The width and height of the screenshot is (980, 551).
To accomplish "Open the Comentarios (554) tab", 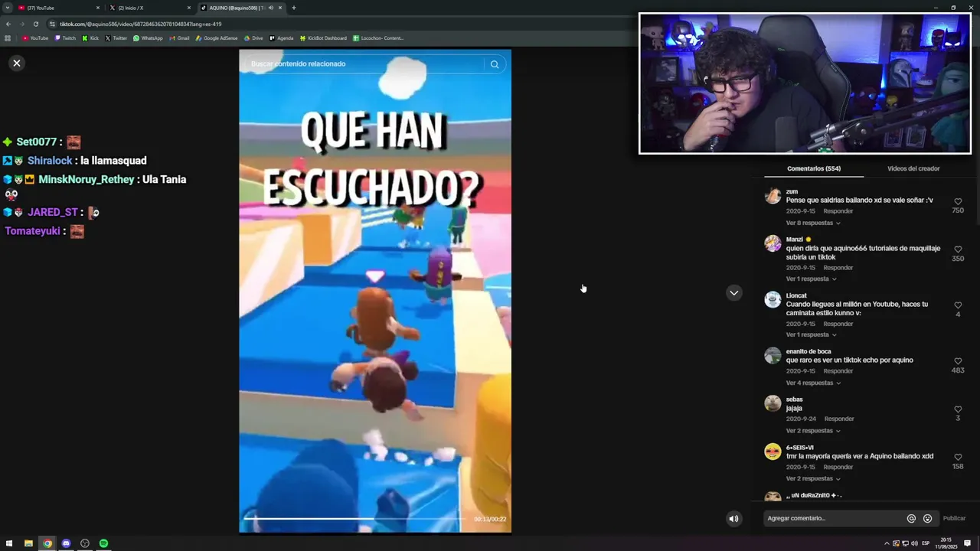I will (x=813, y=168).
